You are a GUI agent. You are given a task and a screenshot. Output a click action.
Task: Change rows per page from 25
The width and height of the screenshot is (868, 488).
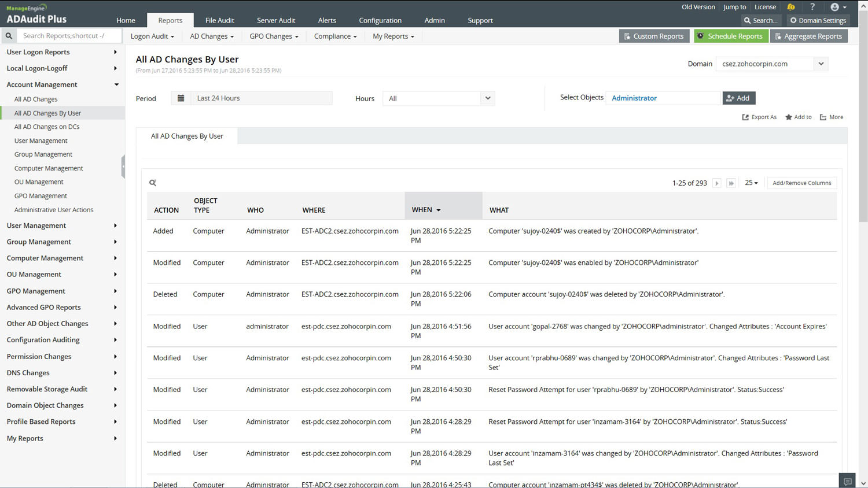[751, 183]
